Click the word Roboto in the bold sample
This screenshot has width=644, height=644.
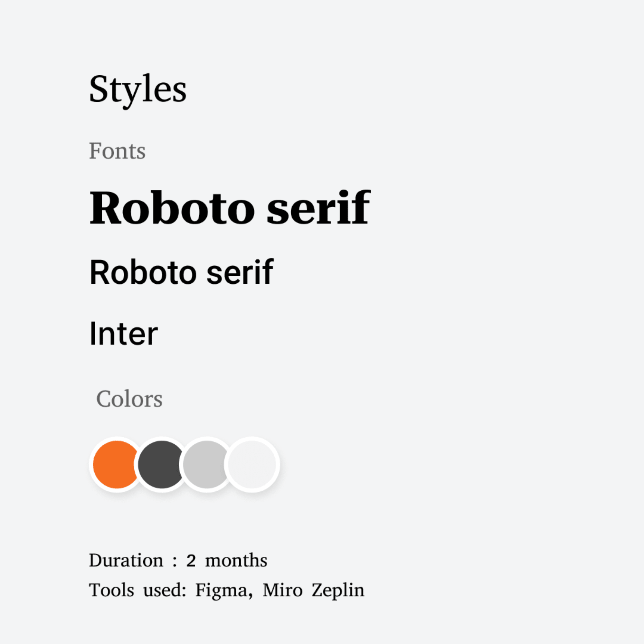[x=172, y=208]
